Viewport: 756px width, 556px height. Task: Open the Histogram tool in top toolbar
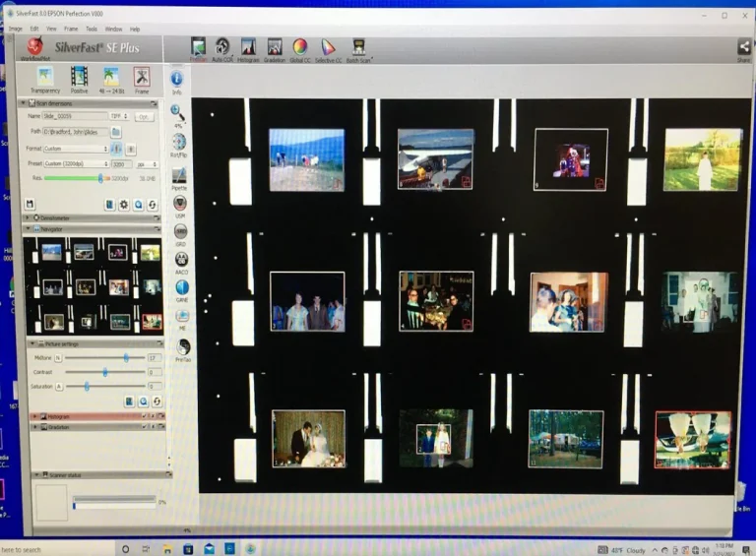point(248,47)
